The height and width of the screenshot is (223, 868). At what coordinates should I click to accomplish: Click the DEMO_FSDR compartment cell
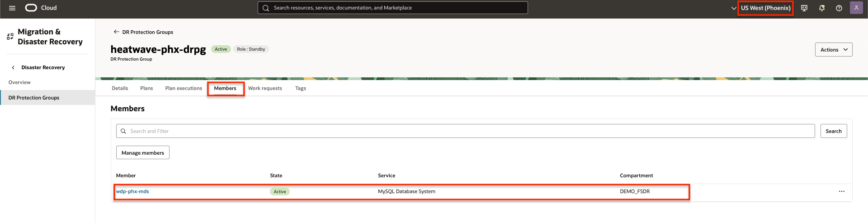pyautogui.click(x=635, y=191)
